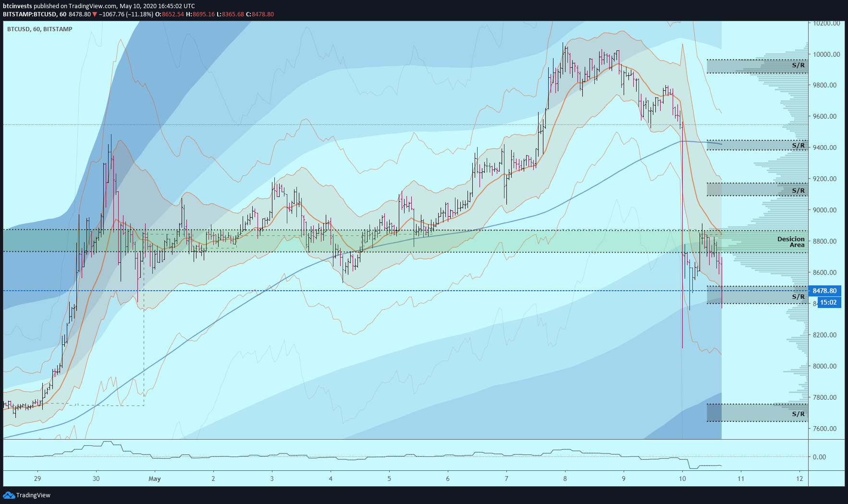Screen dimensions: 848x504
Task: Click the S/R label near 9100
Action: point(798,190)
